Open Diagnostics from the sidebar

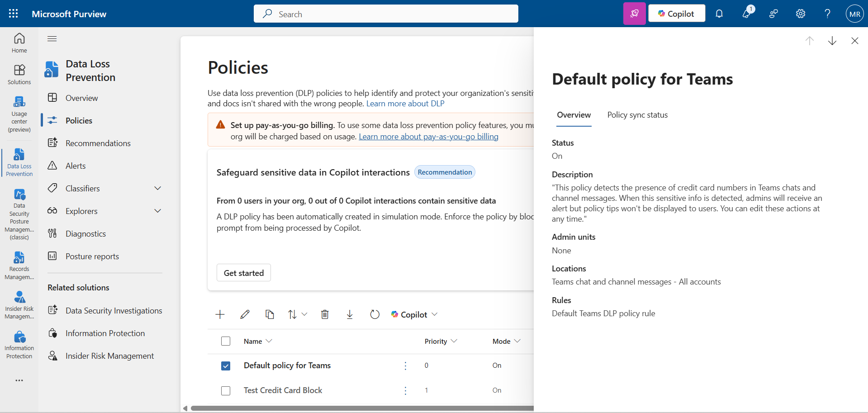86,233
